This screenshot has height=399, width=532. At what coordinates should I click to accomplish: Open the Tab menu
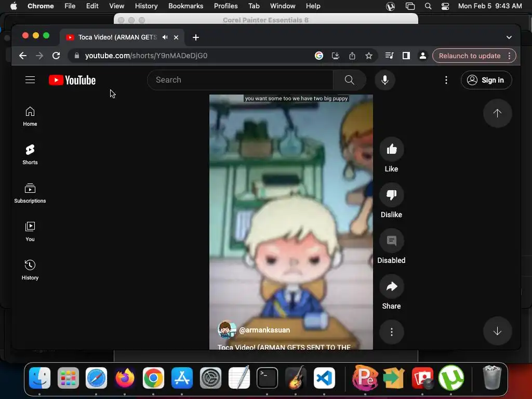click(x=254, y=6)
